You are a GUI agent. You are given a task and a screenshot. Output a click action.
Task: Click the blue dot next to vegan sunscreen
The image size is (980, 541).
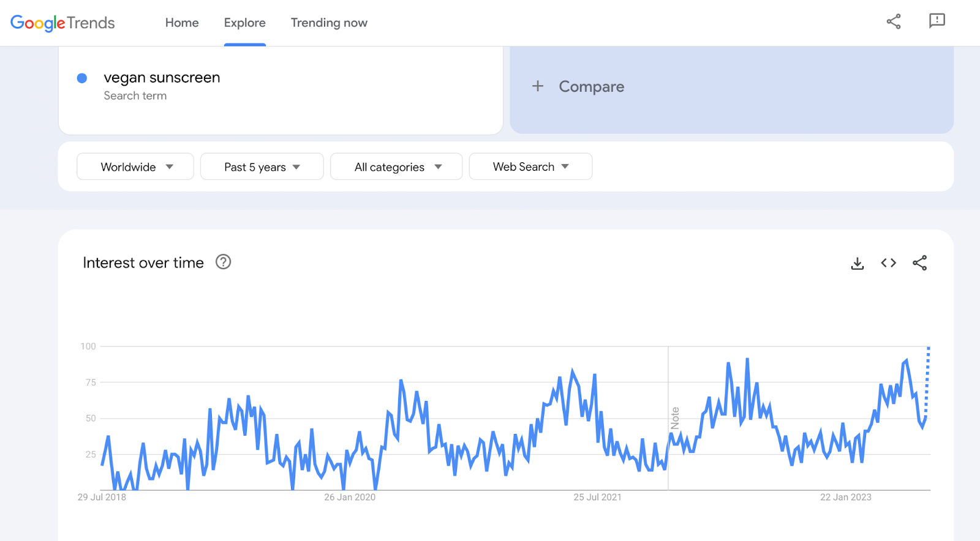coord(82,78)
